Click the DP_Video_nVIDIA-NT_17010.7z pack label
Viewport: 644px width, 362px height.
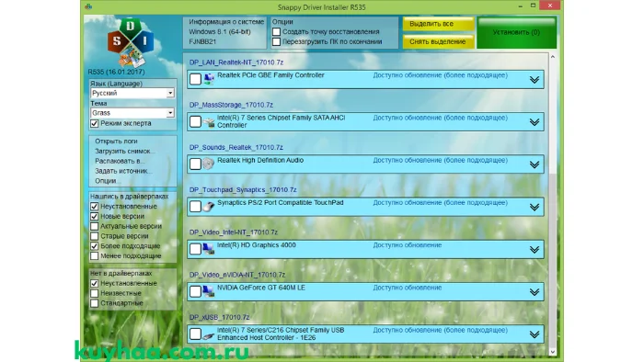tap(237, 275)
